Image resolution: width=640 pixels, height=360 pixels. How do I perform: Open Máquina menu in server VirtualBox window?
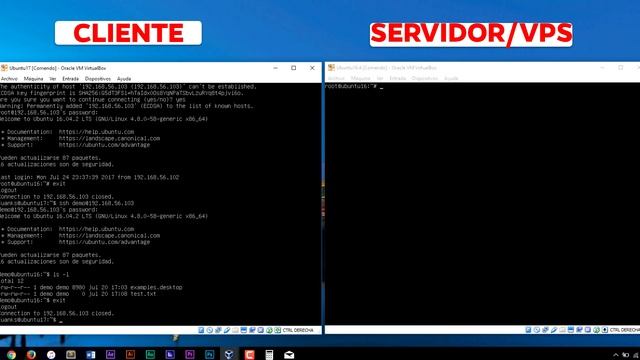pyautogui.click(x=360, y=78)
